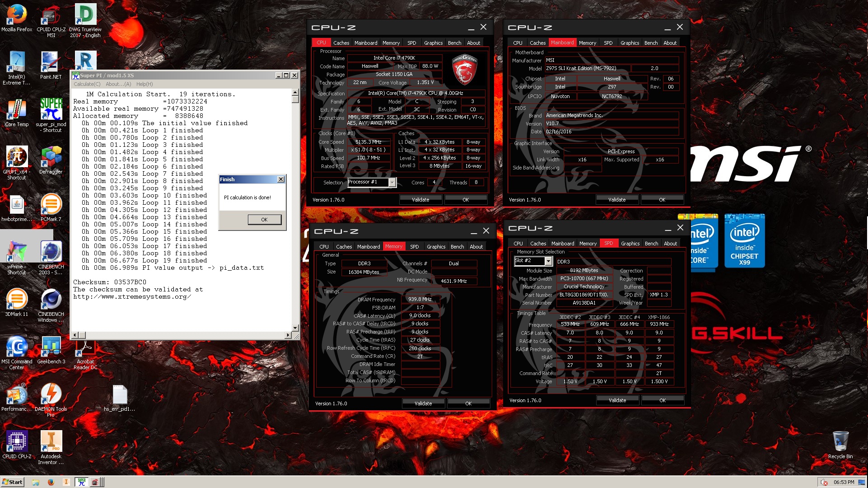The width and height of the screenshot is (868, 488).
Task: Click Core Speed value 5135.3 MHz
Action: (369, 142)
